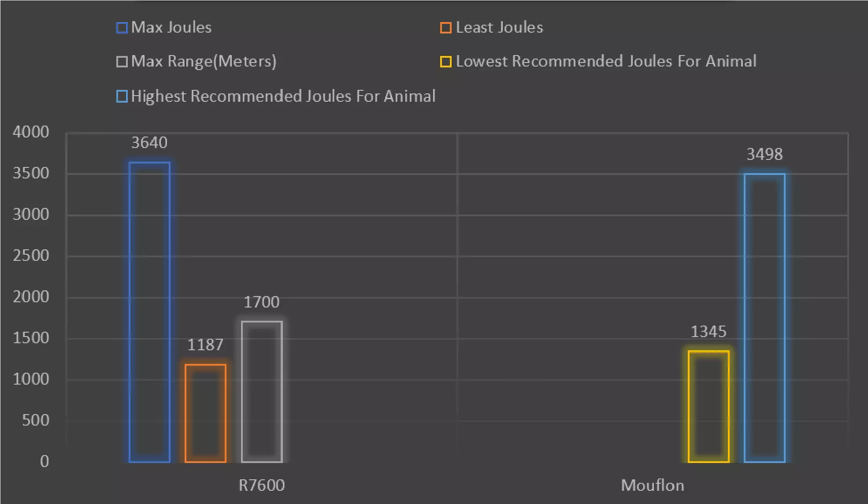Click the Highest Recommended Joules legend swatch
Screen dimensions: 868x504
122,96
